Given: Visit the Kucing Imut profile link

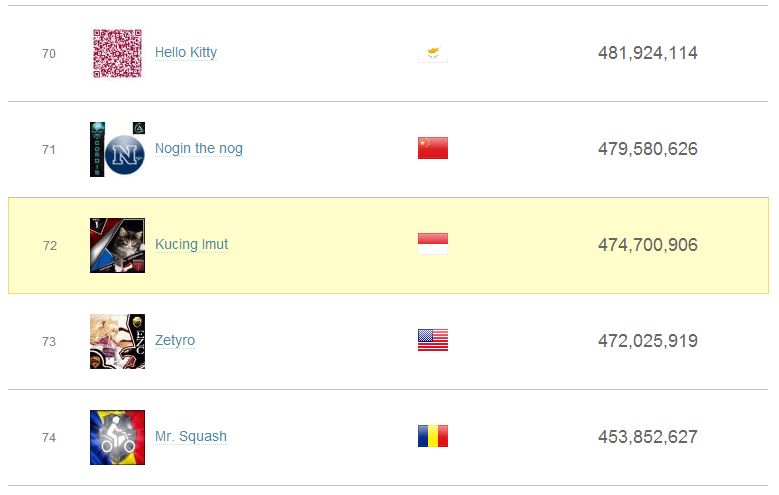Looking at the screenshot, I should [192, 245].
